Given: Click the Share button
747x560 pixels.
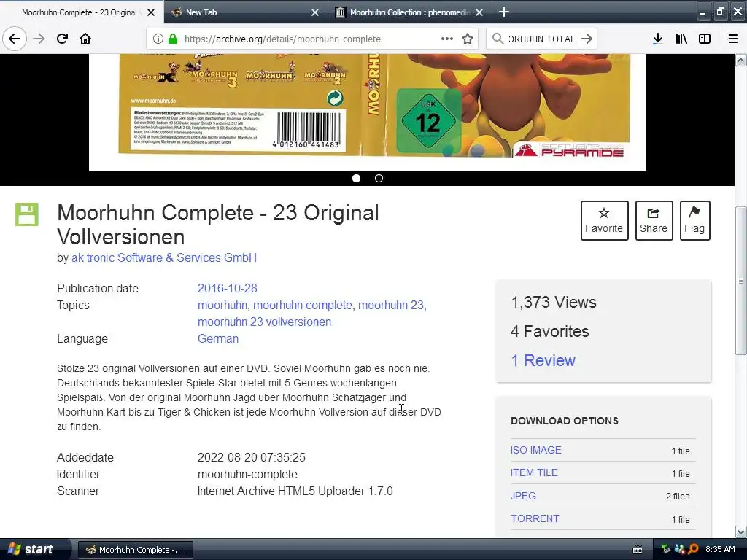Looking at the screenshot, I should point(654,220).
